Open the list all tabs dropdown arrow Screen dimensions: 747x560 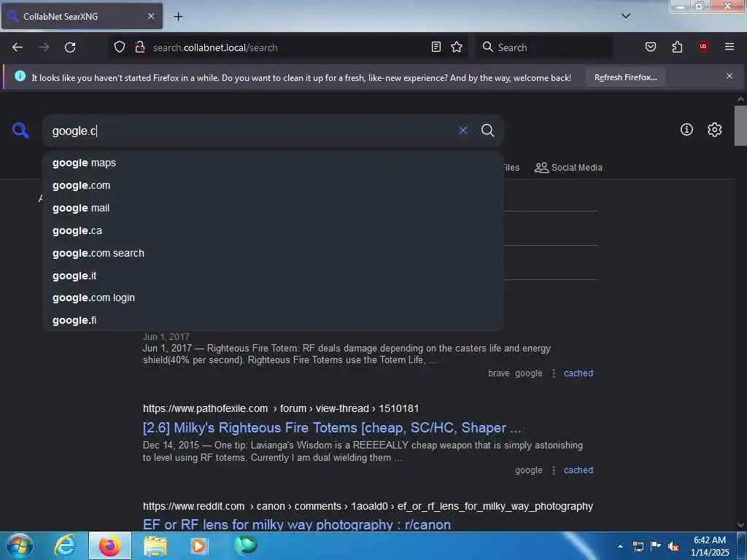(626, 16)
